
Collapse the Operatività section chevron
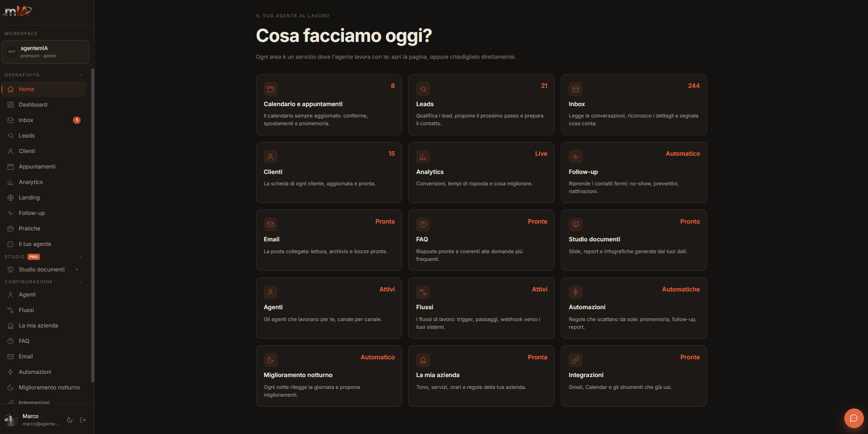[81, 75]
